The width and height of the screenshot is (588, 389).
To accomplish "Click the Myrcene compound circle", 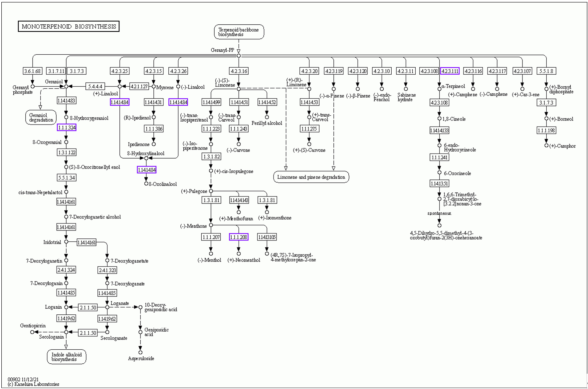I will click(154, 87).
